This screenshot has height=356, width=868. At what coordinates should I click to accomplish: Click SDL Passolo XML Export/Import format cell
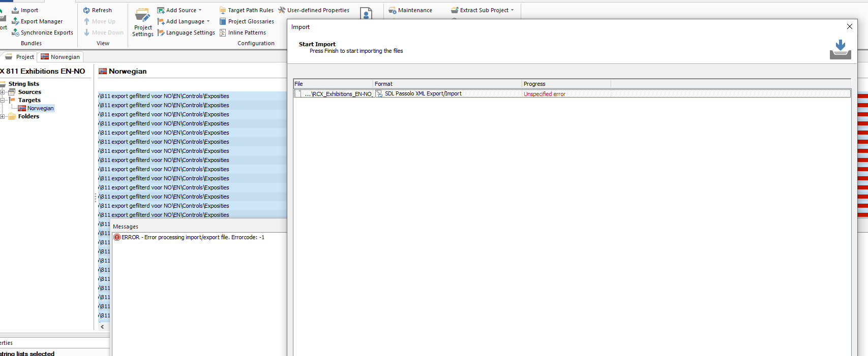[423, 94]
